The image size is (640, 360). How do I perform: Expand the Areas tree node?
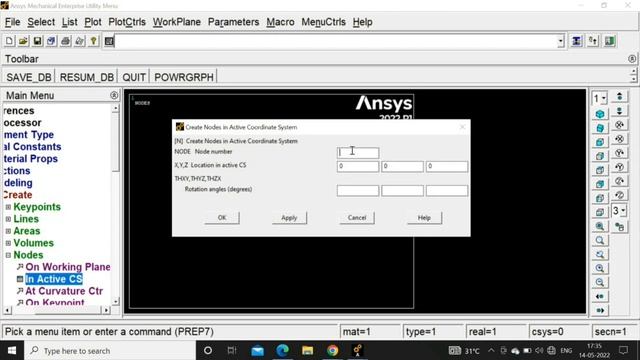tap(8, 231)
